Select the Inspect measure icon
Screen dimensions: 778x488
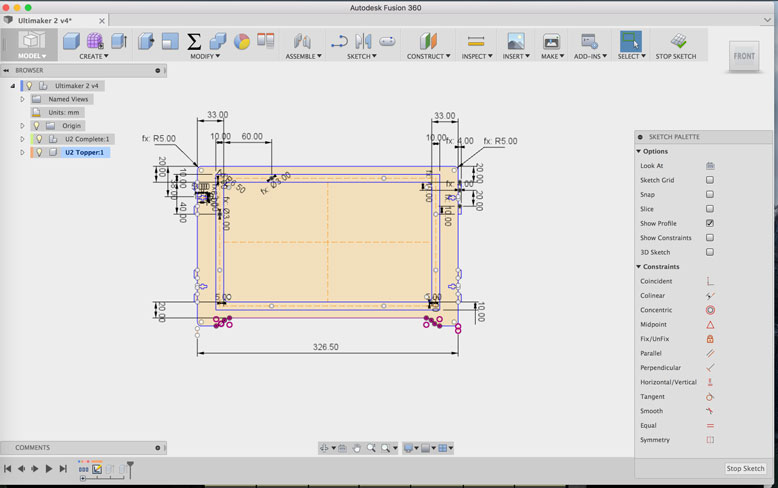coord(476,41)
